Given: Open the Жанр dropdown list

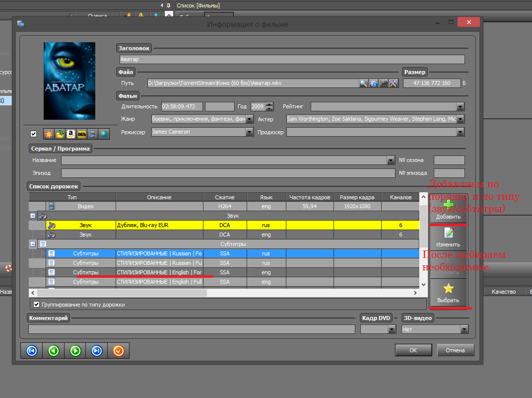Looking at the screenshot, I should click(x=250, y=119).
